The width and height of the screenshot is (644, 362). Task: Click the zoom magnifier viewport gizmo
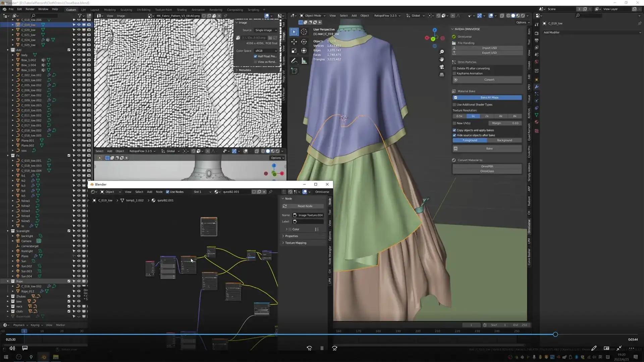(x=442, y=52)
